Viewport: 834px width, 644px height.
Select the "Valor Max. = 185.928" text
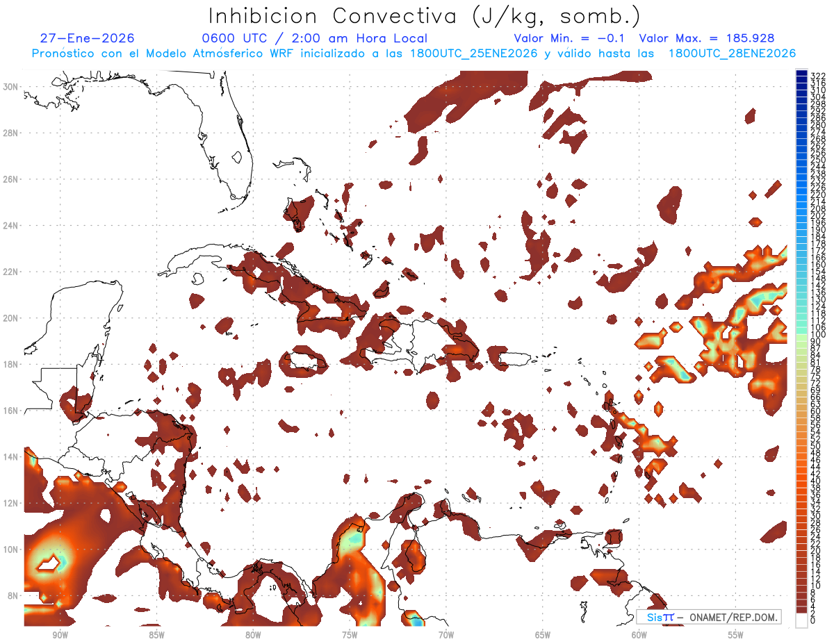point(706,38)
